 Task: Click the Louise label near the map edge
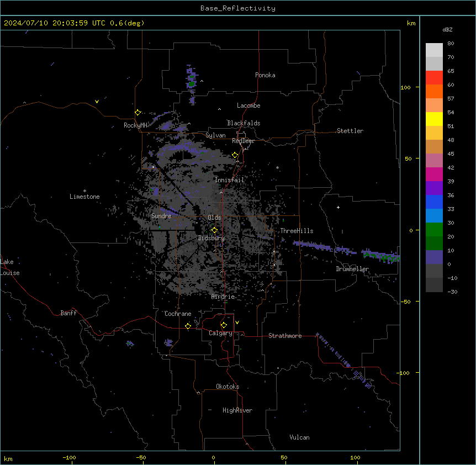(x=10, y=273)
